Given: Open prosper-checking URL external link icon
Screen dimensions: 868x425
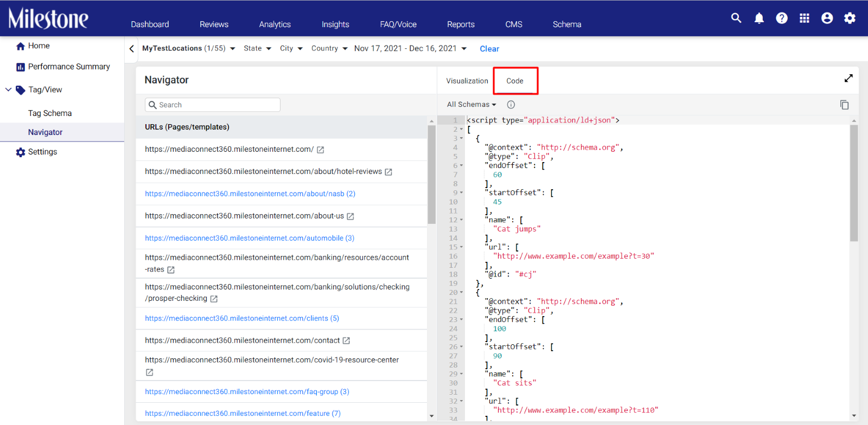Looking at the screenshot, I should (x=214, y=299).
